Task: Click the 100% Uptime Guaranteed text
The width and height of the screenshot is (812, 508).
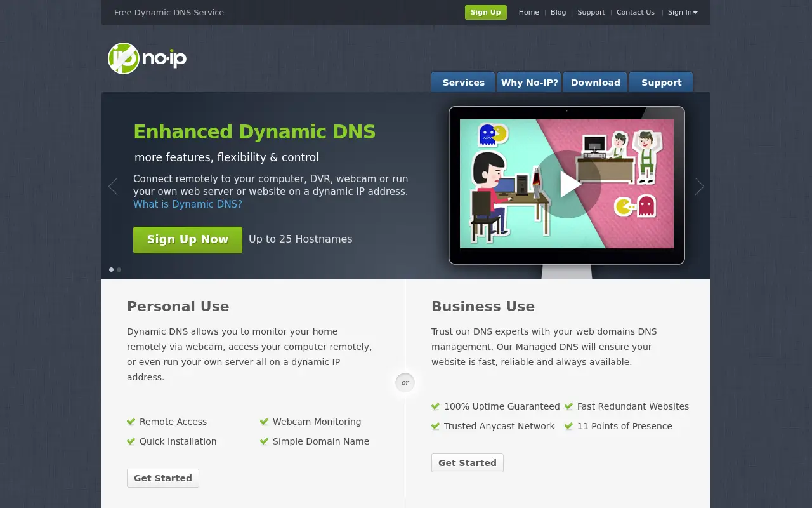Action: 502,406
